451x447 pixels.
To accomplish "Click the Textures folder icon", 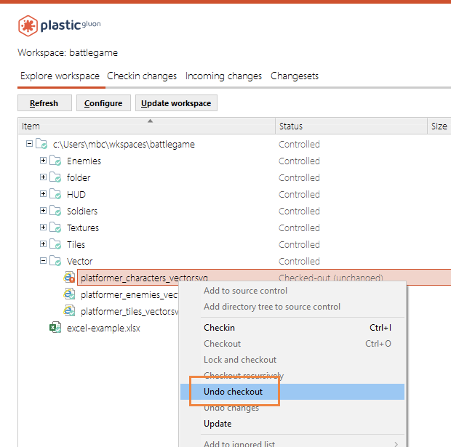I will pos(55,227).
